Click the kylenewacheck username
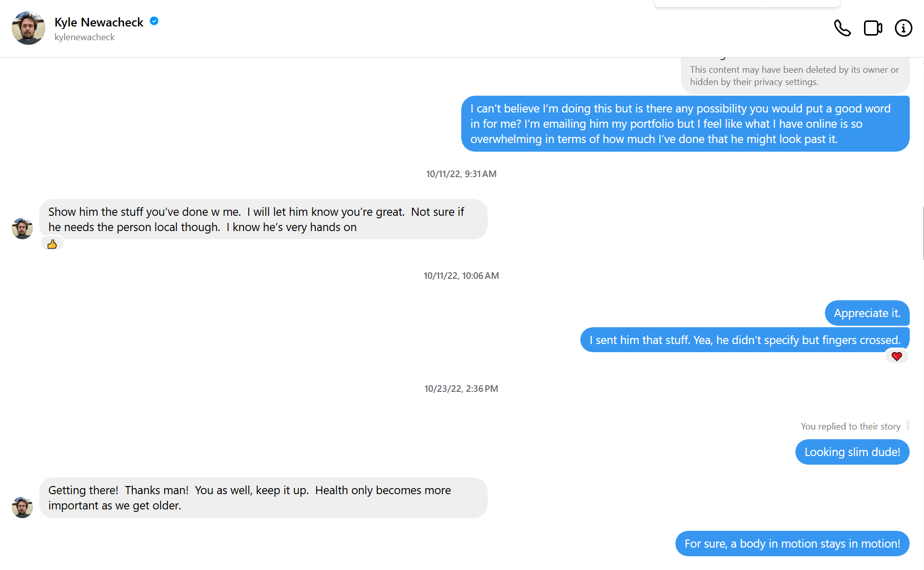This screenshot has width=924, height=570. [x=84, y=37]
